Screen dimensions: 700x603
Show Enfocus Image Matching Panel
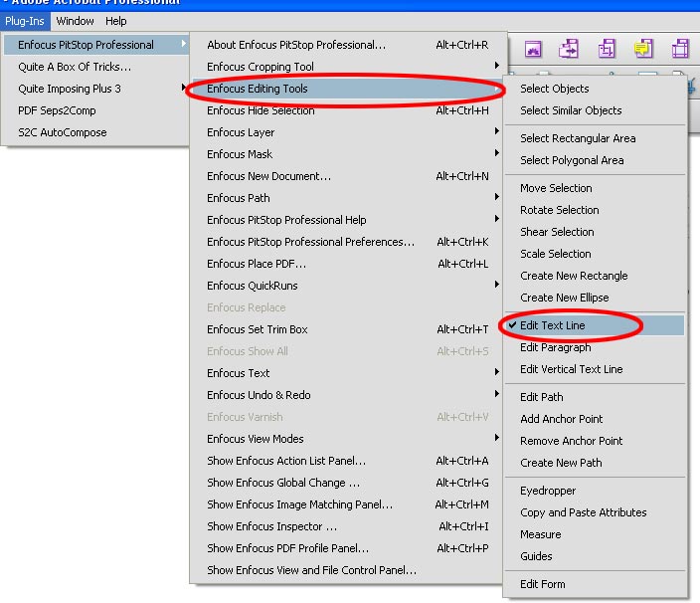tap(348, 504)
